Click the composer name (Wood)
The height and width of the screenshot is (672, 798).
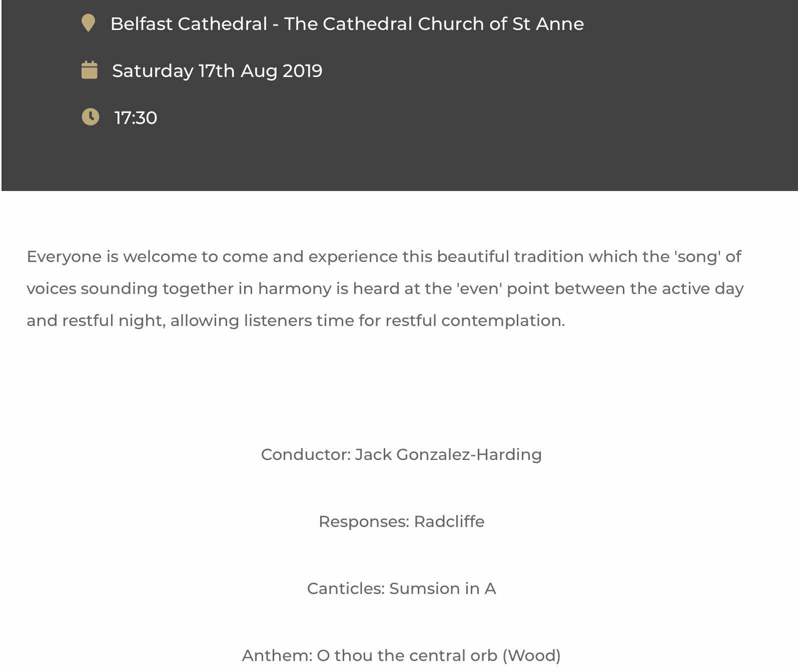[x=531, y=655]
